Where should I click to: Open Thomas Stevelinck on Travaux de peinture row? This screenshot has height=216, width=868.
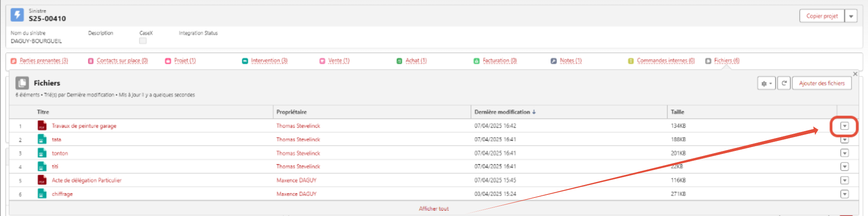pyautogui.click(x=298, y=126)
